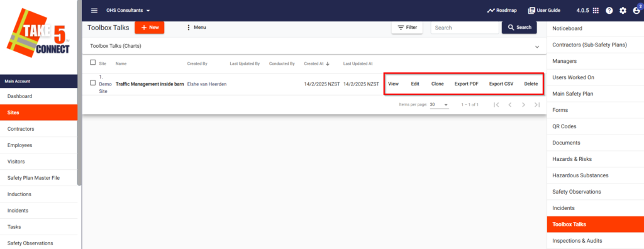Open Hazards & Risks
Image resolution: width=644 pixels, height=249 pixels.
[x=595, y=159]
